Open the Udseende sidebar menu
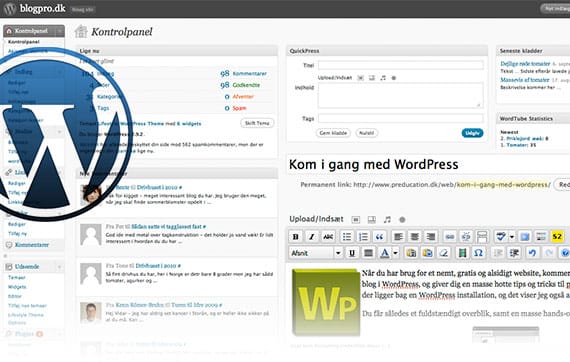Viewport: 570px width, 362px height. [x=27, y=267]
